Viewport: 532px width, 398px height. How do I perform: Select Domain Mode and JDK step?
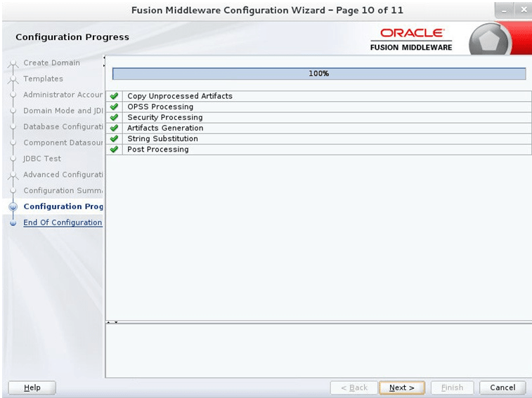63,110
